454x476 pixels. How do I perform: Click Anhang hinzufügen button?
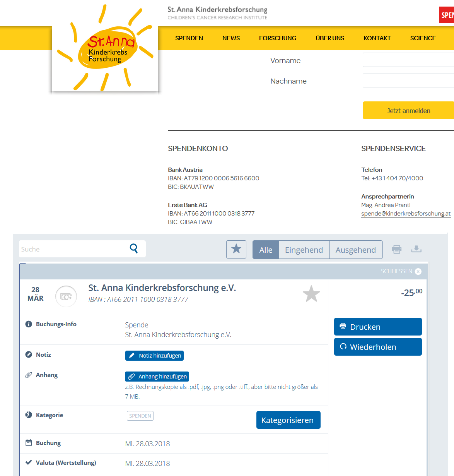pyautogui.click(x=157, y=376)
